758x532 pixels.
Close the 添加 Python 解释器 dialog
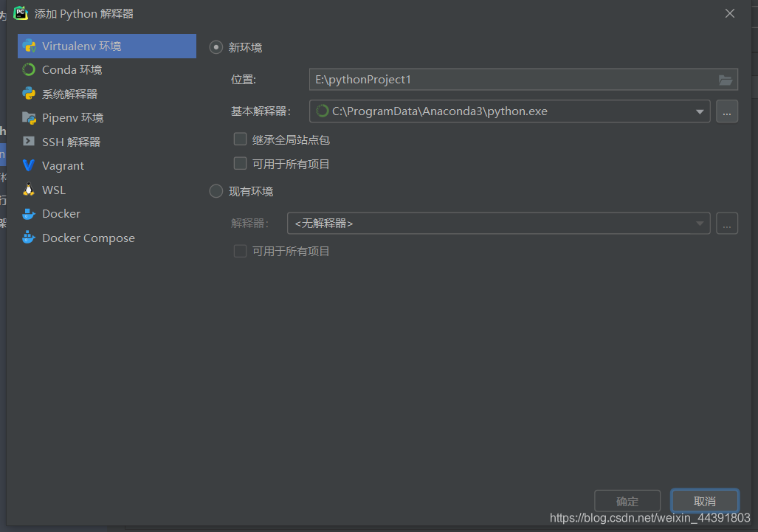click(x=729, y=13)
